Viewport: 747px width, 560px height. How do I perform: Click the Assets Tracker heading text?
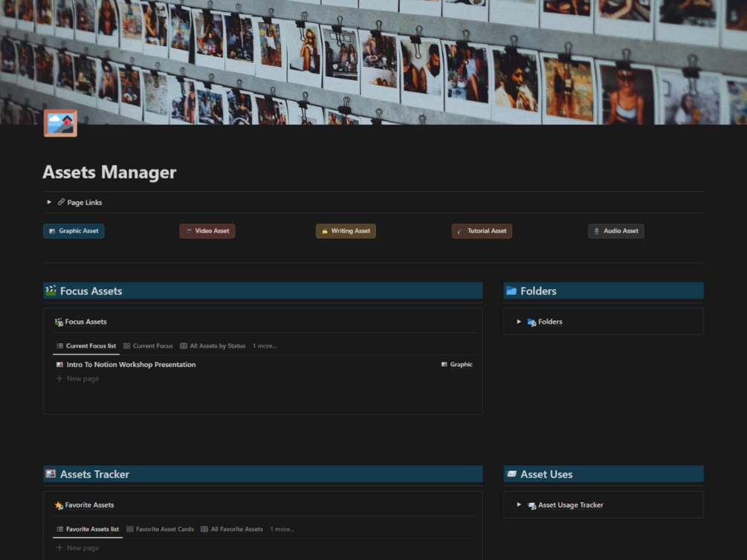pyautogui.click(x=95, y=475)
